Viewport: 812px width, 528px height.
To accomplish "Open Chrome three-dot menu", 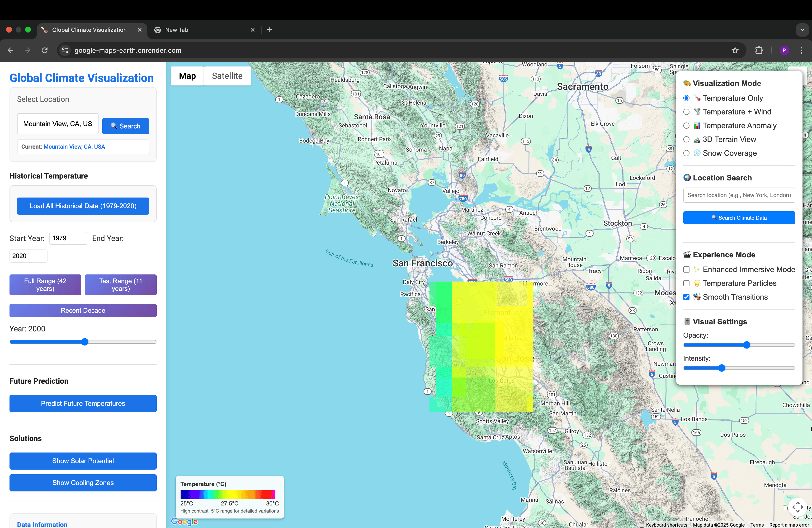I will tap(801, 51).
